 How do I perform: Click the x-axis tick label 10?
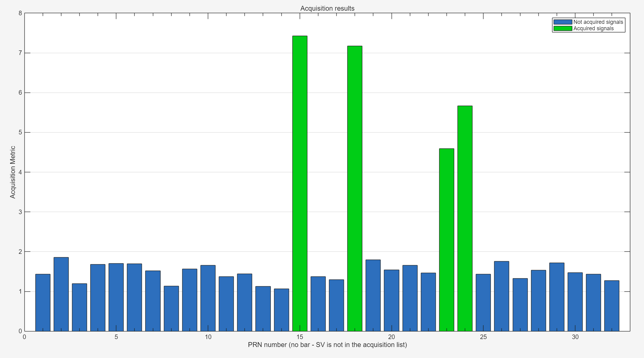(208, 337)
